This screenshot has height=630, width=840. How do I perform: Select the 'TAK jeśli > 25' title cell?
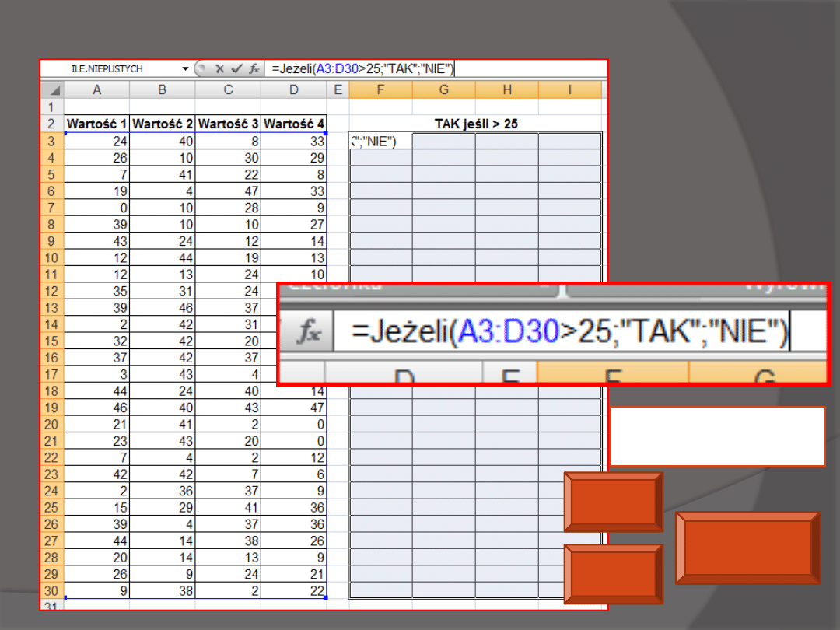[475, 124]
